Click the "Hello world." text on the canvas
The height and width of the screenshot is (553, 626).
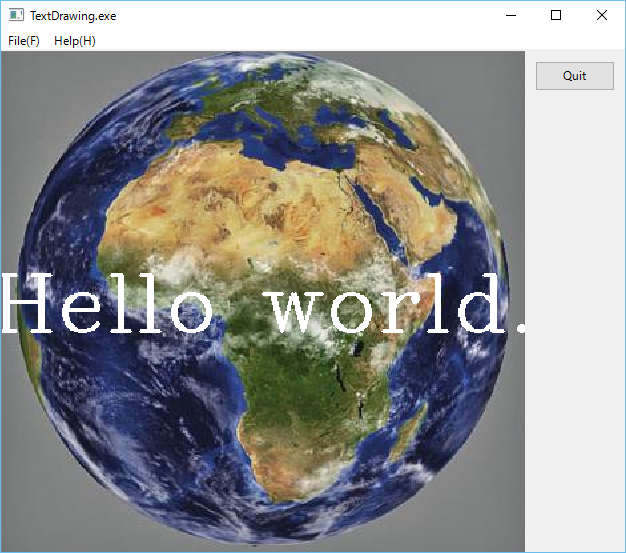(263, 304)
